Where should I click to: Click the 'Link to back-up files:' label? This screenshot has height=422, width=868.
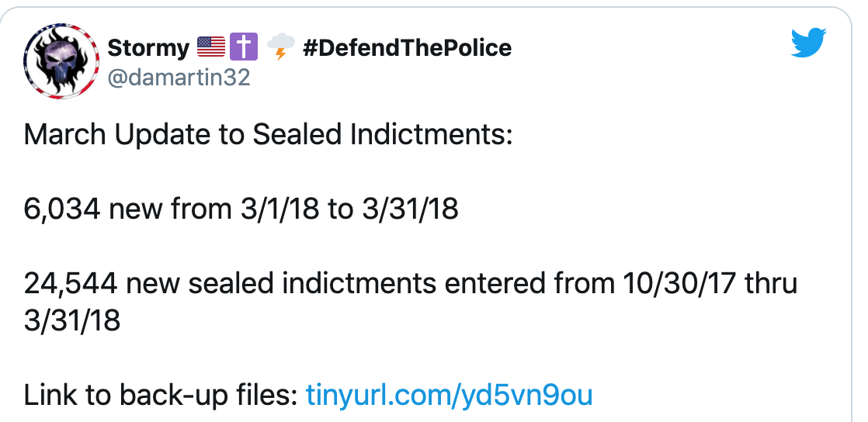pos(161,395)
